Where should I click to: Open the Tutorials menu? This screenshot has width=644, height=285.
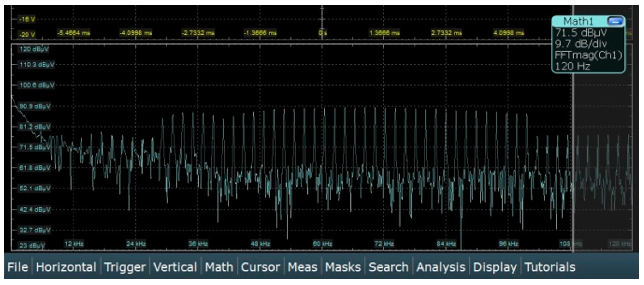tap(550, 267)
